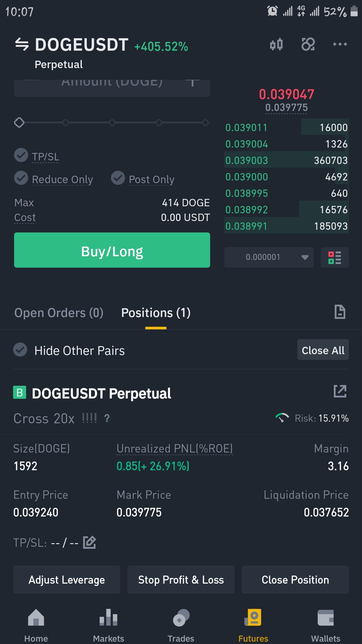Image resolution: width=362 pixels, height=644 pixels.
Task: Tap the Buy/Long button
Action: click(x=112, y=250)
